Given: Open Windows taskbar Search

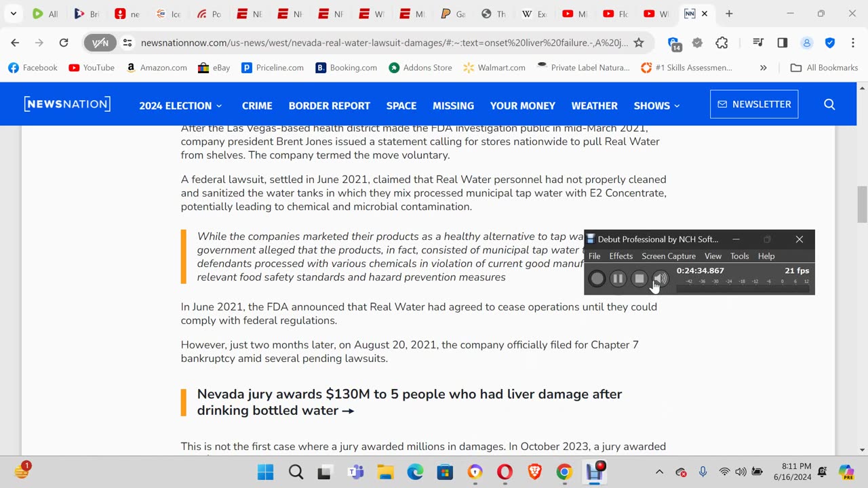Looking at the screenshot, I should (x=296, y=472).
